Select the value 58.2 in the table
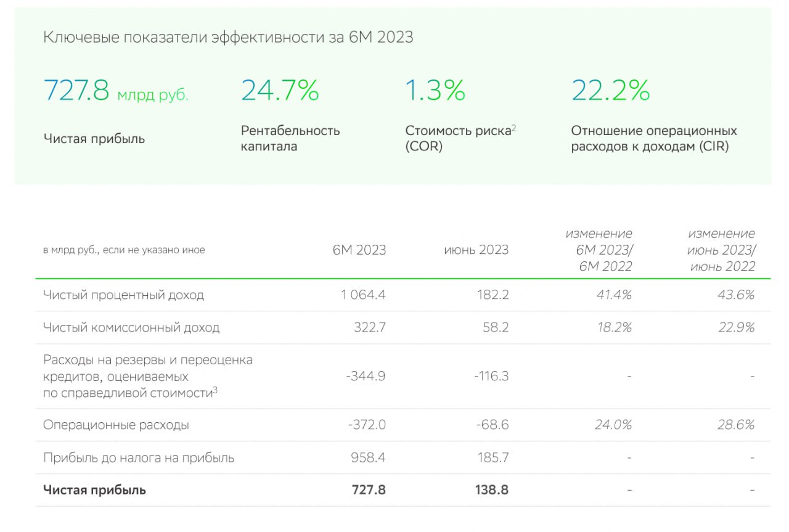The image size is (789, 532). [496, 327]
